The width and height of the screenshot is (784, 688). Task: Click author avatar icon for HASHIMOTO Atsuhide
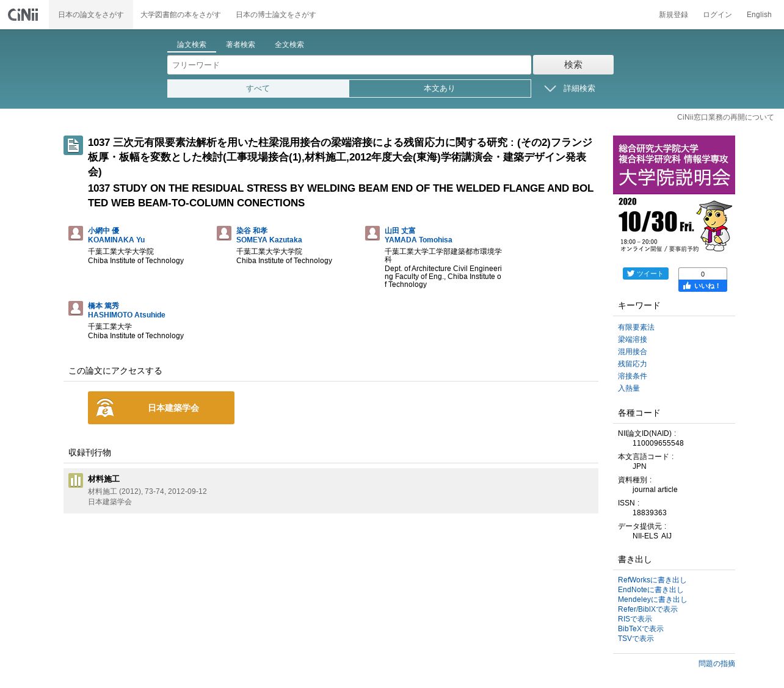click(x=76, y=308)
